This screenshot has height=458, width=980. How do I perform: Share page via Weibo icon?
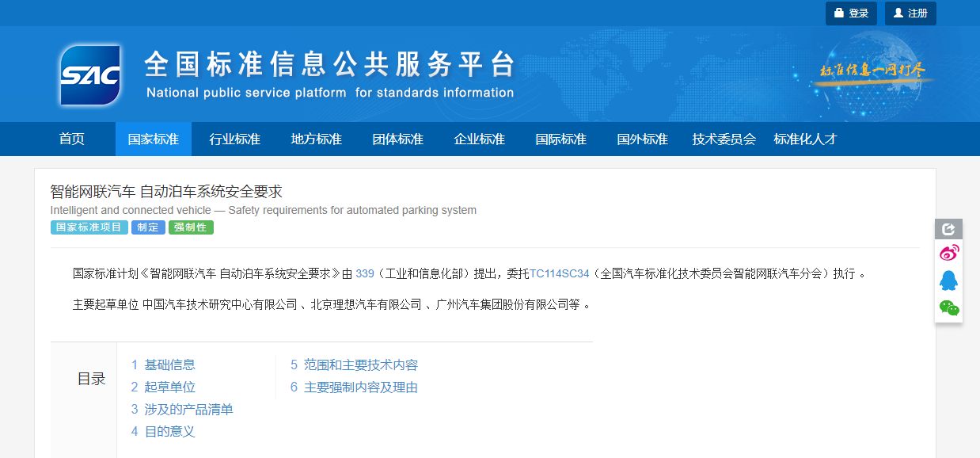pos(948,254)
